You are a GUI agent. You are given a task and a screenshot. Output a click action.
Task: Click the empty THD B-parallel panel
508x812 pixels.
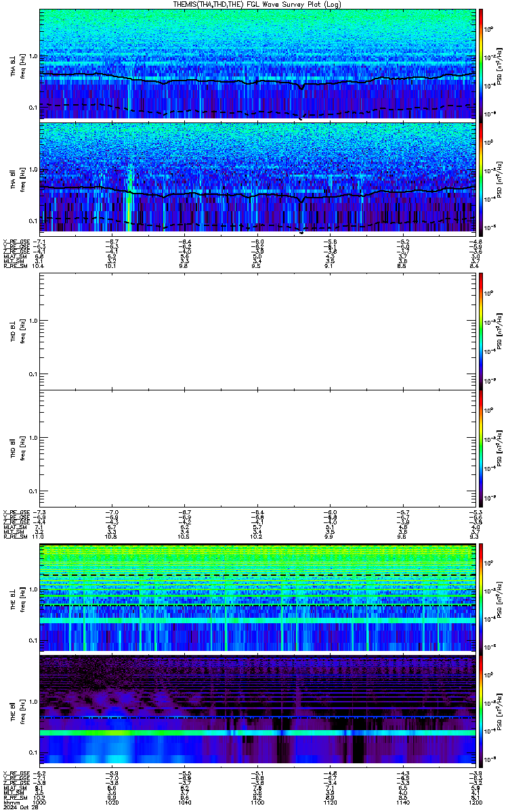(x=257, y=448)
